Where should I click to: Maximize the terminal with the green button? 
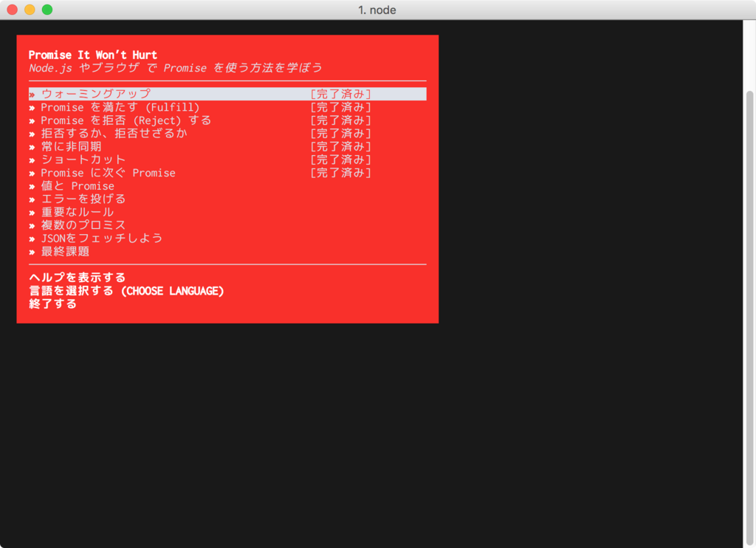pyautogui.click(x=47, y=10)
